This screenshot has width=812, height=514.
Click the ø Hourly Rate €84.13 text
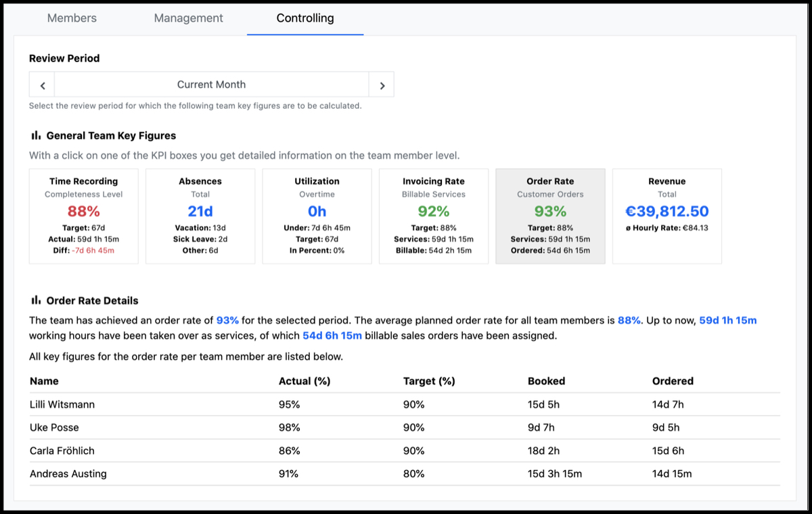(x=667, y=228)
